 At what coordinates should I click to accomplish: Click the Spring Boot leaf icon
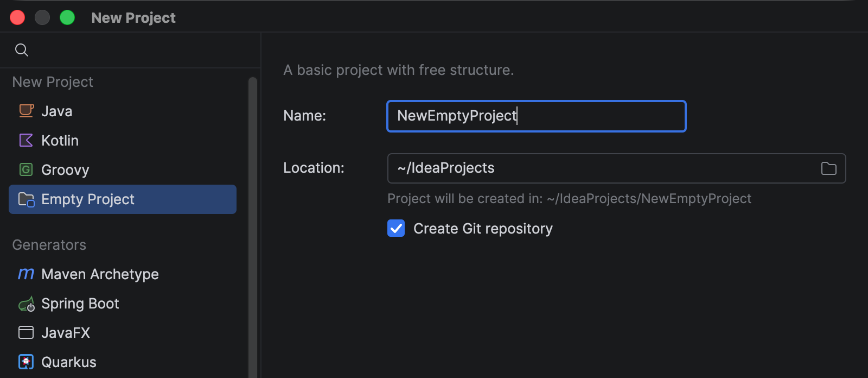[x=26, y=304]
